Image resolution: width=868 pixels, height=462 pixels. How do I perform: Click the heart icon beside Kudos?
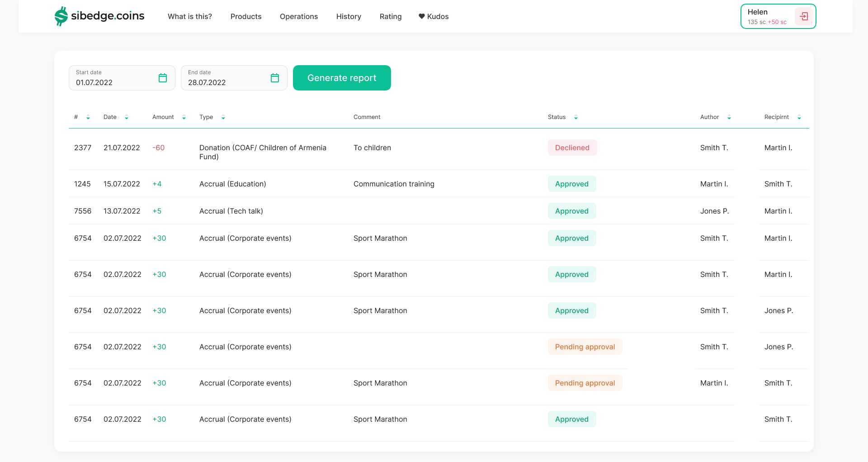pos(421,16)
